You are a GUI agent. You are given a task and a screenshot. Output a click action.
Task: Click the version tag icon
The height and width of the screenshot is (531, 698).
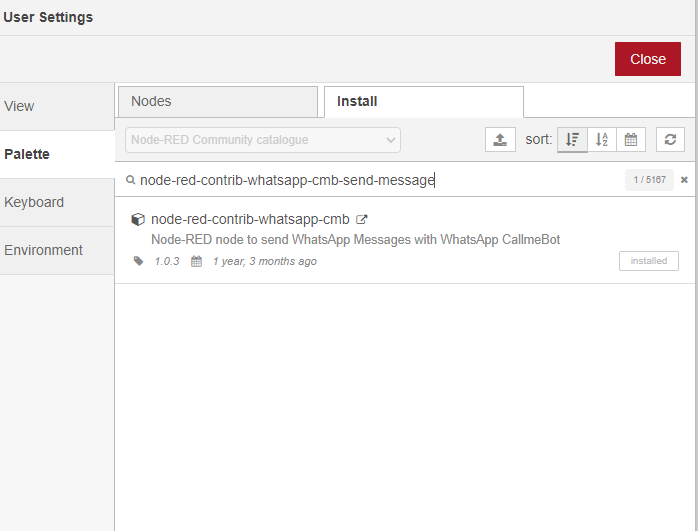[138, 261]
